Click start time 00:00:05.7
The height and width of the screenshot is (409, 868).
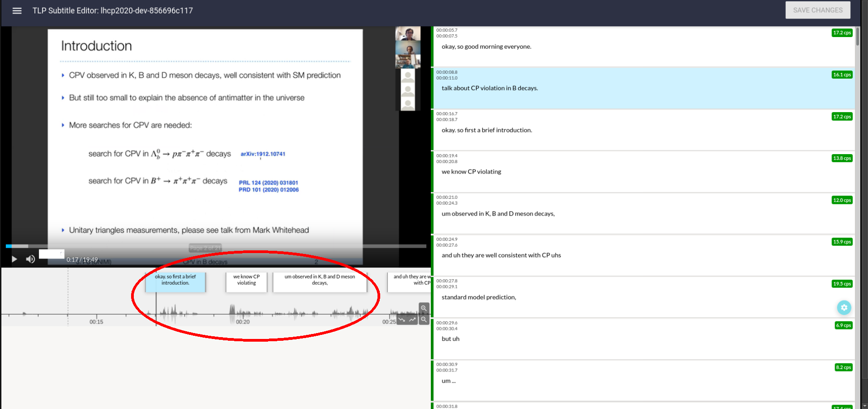coord(447,30)
